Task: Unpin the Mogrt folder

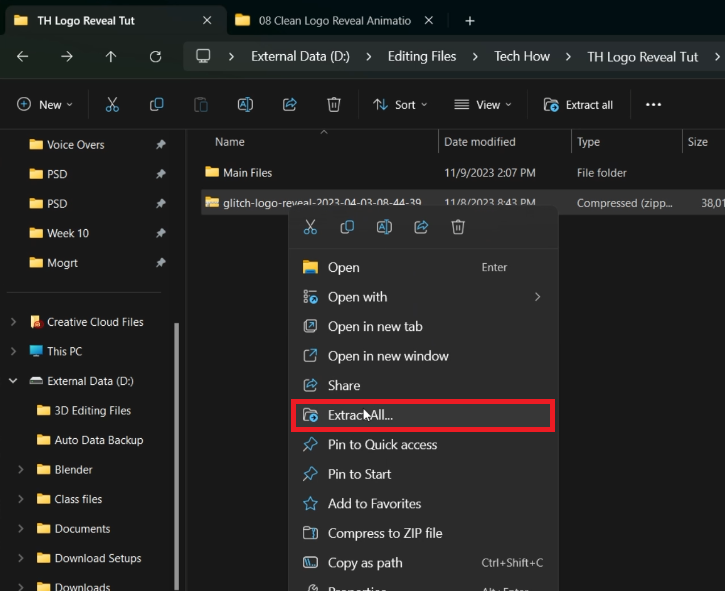Action: point(161,263)
